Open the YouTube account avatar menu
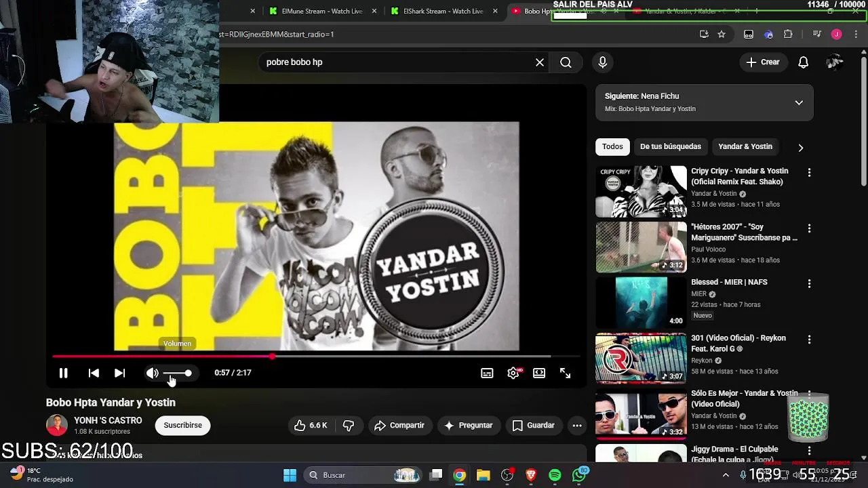 pos(835,62)
